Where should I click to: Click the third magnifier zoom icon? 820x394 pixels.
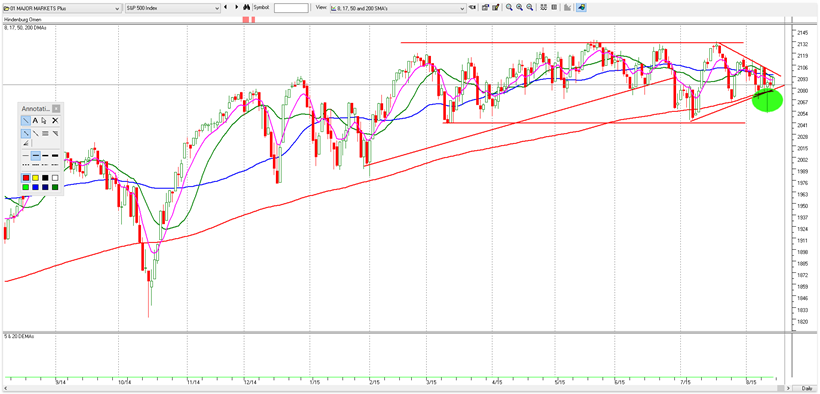pos(530,7)
